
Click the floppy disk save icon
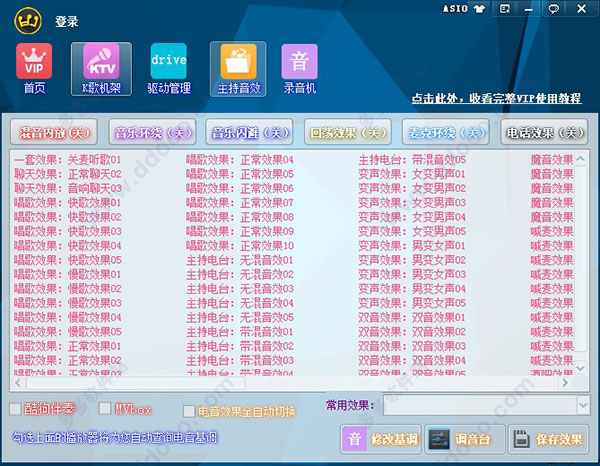pyautogui.click(x=521, y=439)
